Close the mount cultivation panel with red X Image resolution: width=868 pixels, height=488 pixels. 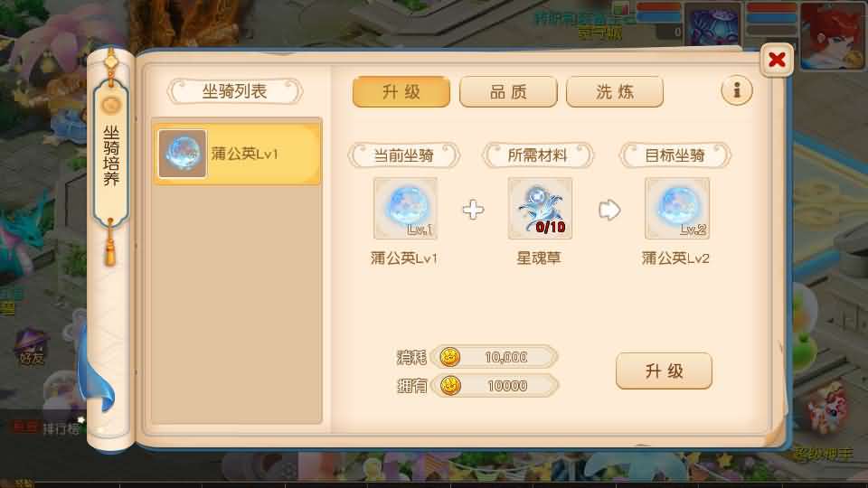777,60
